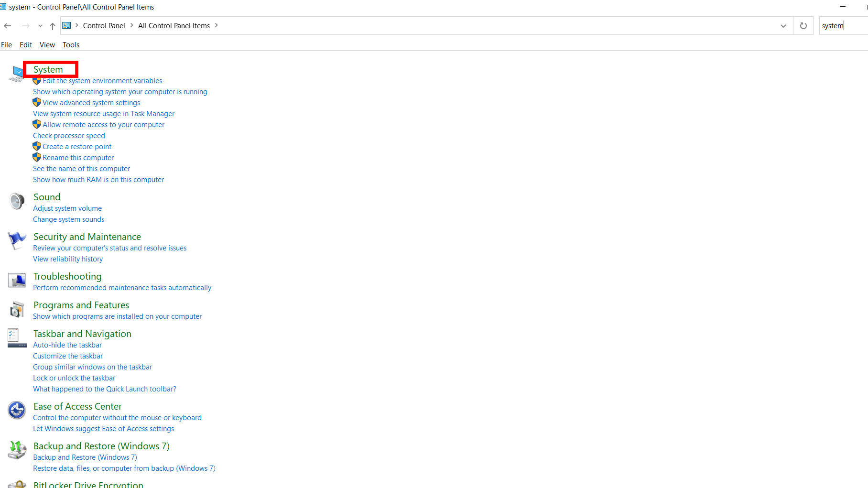Open Backup and Restore (Windows 7) heading
The height and width of the screenshot is (488, 868).
pyautogui.click(x=101, y=446)
